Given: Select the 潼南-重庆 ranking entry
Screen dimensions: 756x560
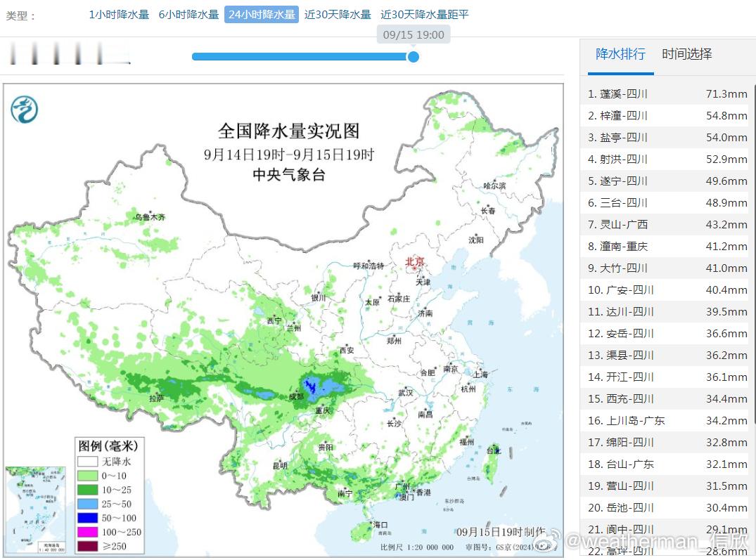Looking at the screenshot, I should [x=667, y=246].
